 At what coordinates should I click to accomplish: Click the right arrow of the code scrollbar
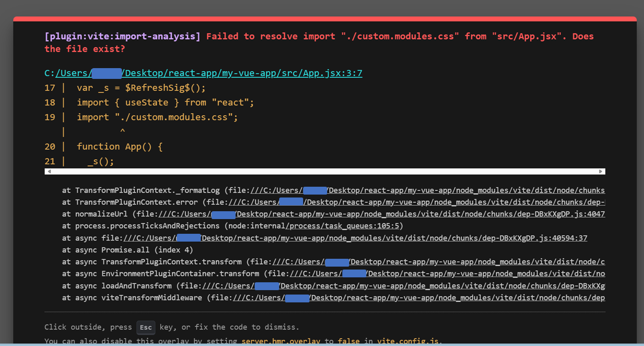tap(601, 172)
